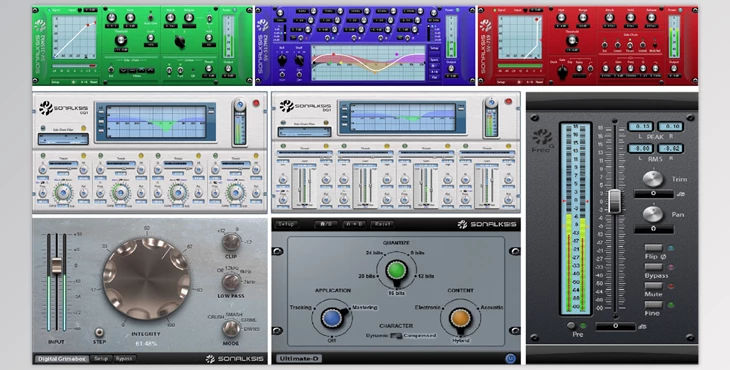
Task: Open the Setup tab in Digital Grimebox
Action: click(101, 359)
